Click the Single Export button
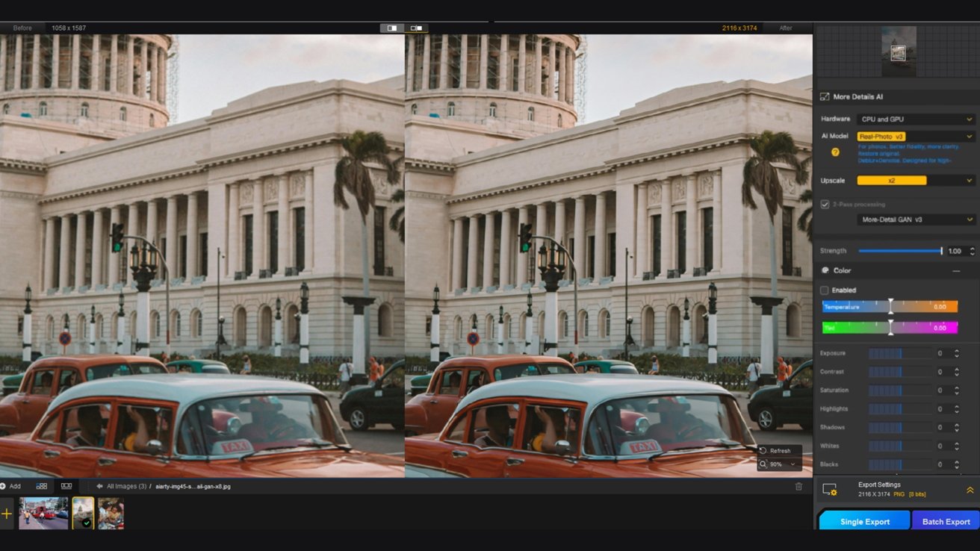The height and width of the screenshot is (551, 980). tap(865, 521)
